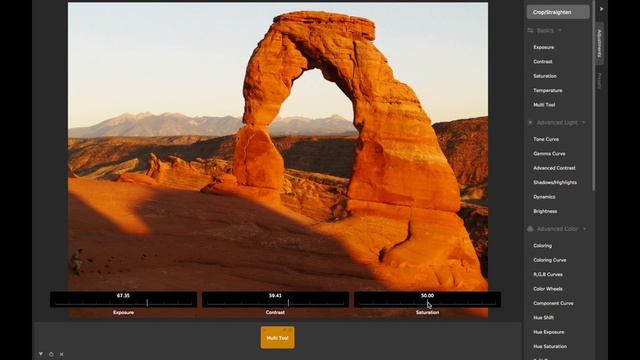Select the Brightness adjustment
This screenshot has height=360, width=640.
tap(545, 211)
